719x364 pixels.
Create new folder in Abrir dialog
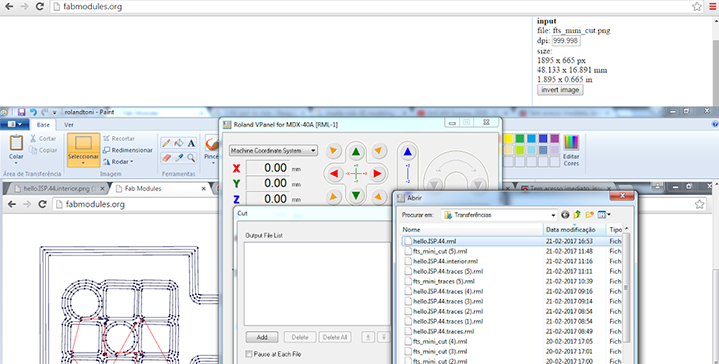(x=589, y=215)
